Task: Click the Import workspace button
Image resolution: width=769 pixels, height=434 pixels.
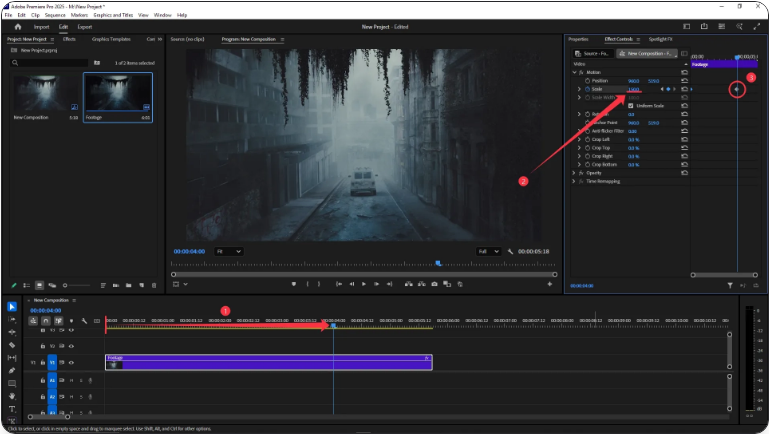Action: pos(42,27)
